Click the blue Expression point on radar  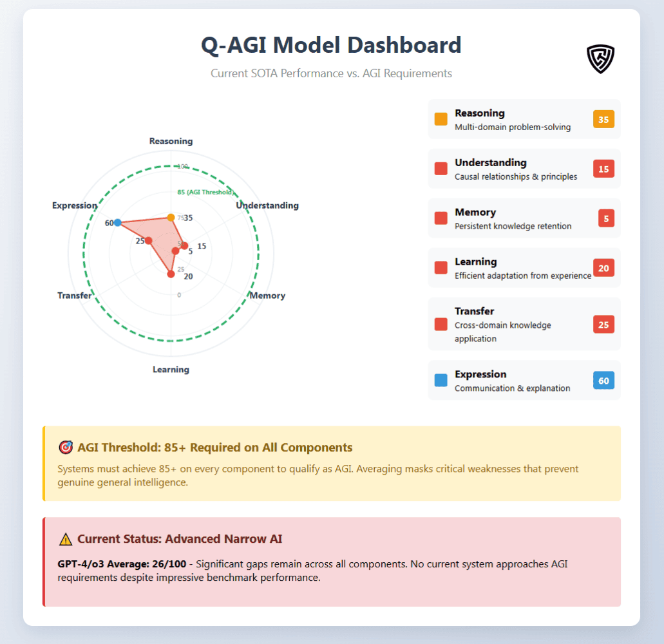click(x=117, y=222)
